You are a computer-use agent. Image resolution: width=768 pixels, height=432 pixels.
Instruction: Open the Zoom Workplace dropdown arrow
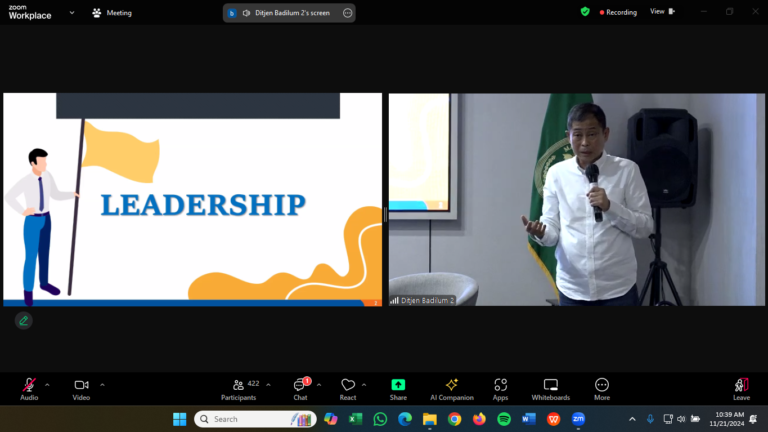coord(72,13)
